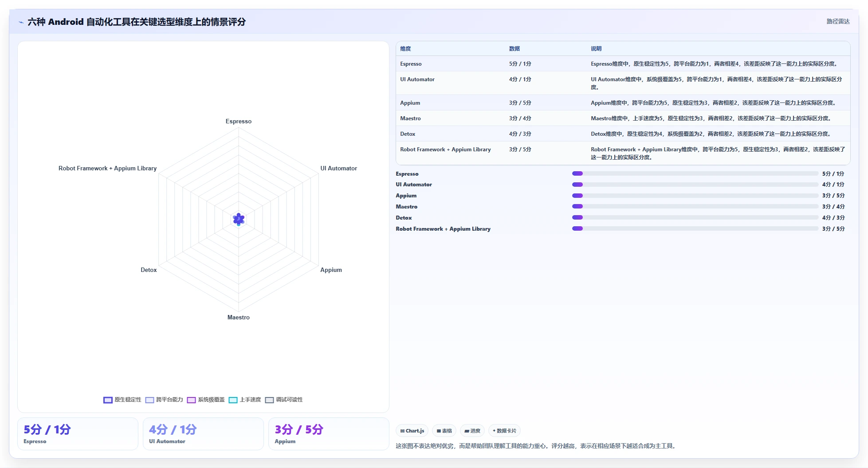Click the Detox progress bar
868x468 pixels.
tap(695, 217)
